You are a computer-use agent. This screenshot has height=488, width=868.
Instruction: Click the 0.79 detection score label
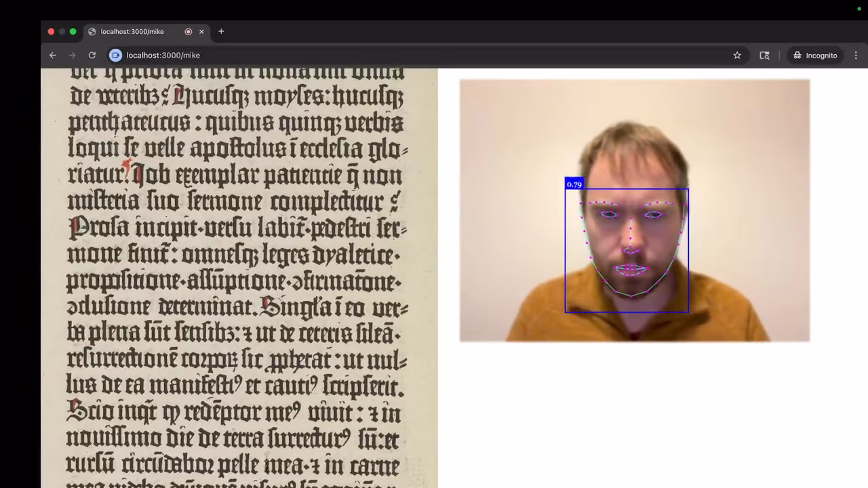pos(574,184)
